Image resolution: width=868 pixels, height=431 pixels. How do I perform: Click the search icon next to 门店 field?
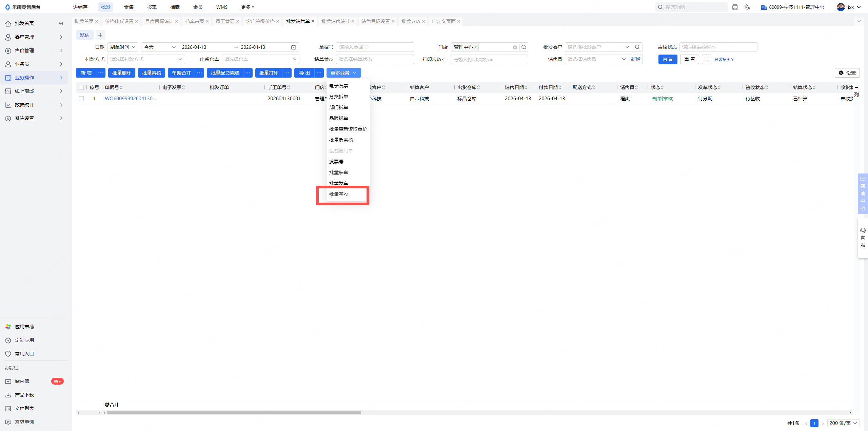pyautogui.click(x=524, y=47)
